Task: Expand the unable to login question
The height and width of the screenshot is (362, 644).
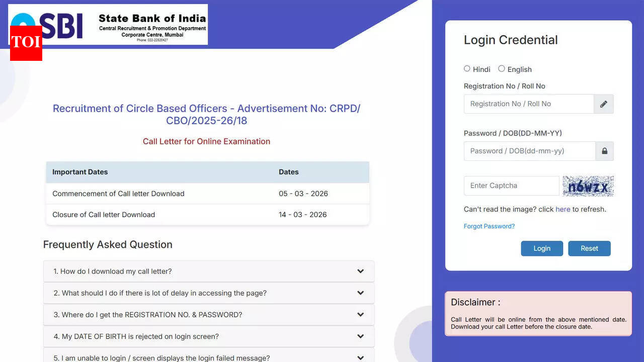Action: tap(360, 357)
